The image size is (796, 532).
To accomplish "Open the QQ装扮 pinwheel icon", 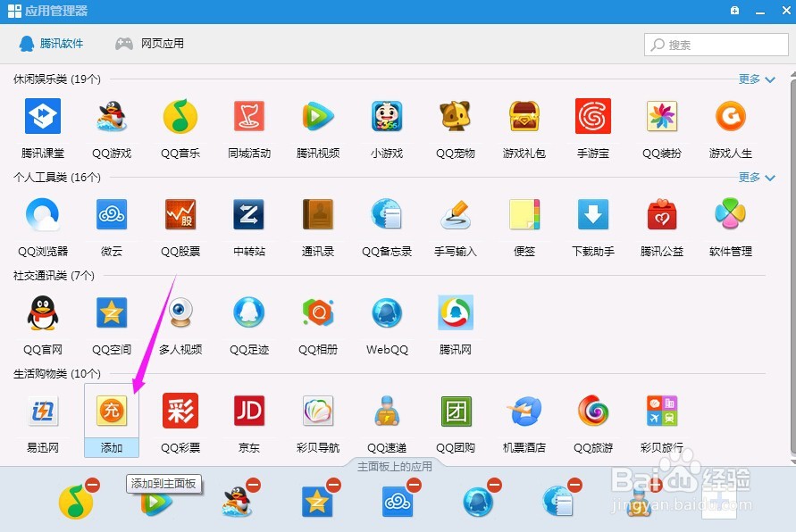I will click(662, 116).
